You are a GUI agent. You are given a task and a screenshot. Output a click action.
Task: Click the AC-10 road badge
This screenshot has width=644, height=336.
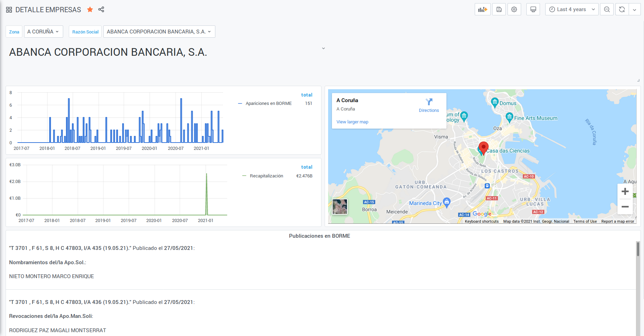[x=529, y=176]
